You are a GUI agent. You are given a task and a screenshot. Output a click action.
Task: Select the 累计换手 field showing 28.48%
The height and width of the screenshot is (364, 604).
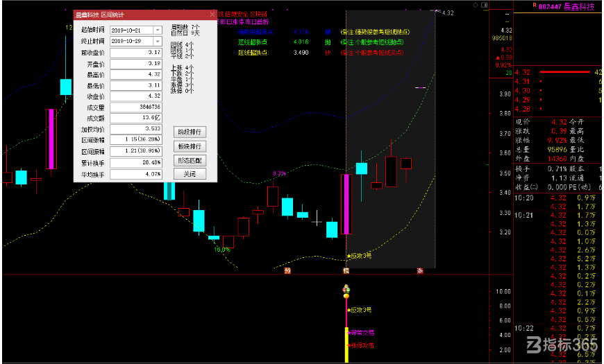[x=136, y=163]
